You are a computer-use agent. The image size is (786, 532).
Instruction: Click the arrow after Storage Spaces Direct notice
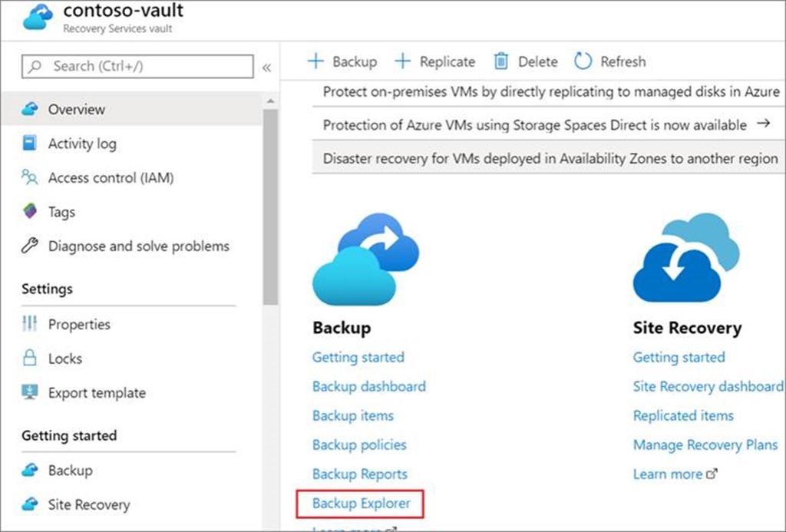tap(763, 123)
